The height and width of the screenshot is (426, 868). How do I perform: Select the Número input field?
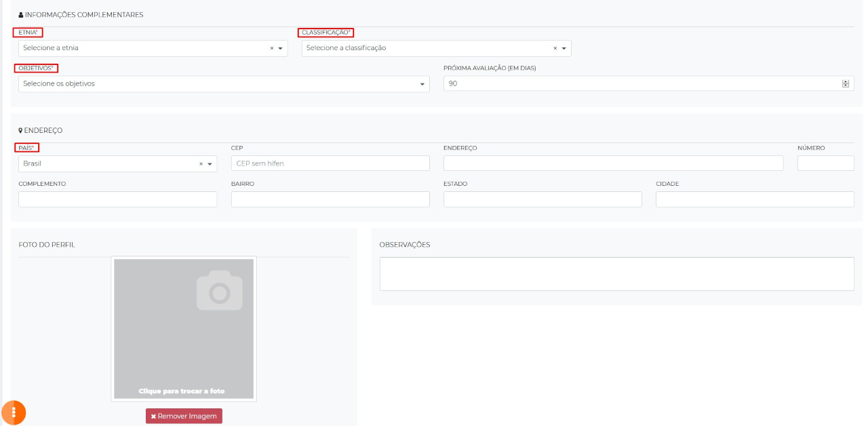point(825,163)
